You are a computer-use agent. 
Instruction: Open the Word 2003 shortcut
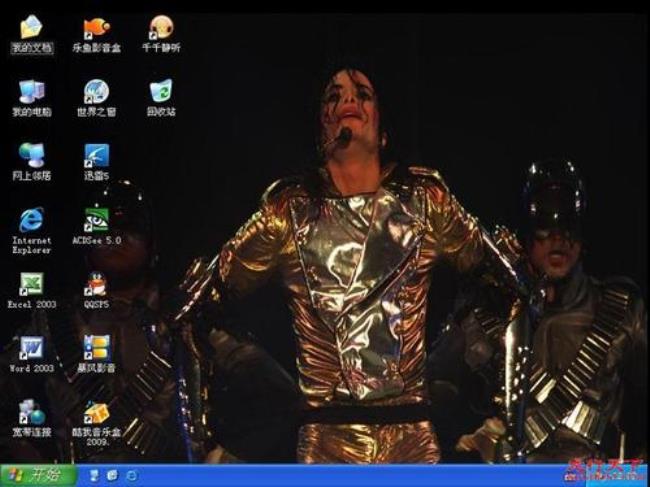[x=32, y=355]
